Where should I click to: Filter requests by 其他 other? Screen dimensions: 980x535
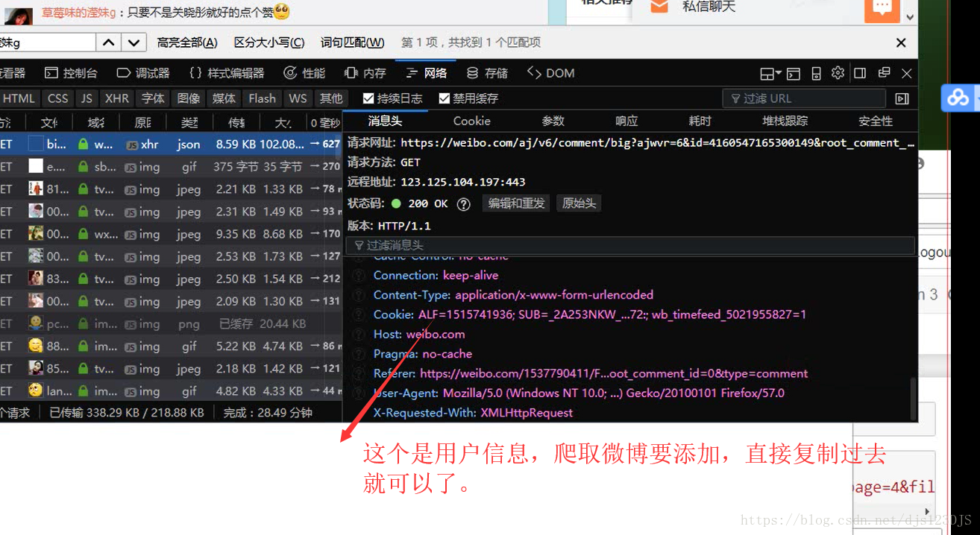coord(331,98)
